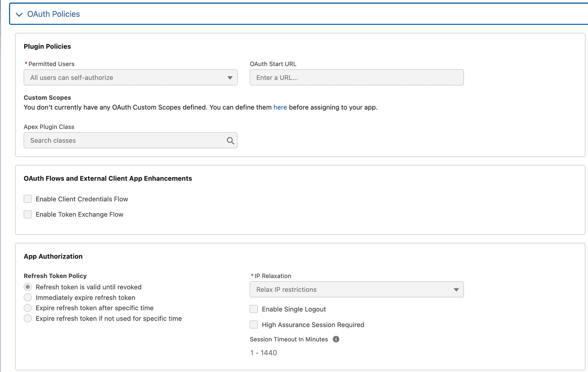Select "Refresh token is valid until revoked"

tap(28, 287)
